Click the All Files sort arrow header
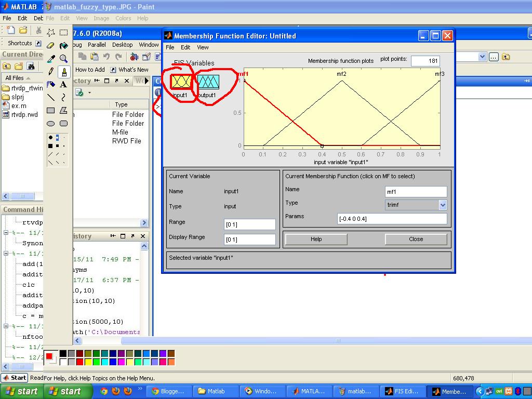This screenshot has width=532, height=399. [x=18, y=78]
